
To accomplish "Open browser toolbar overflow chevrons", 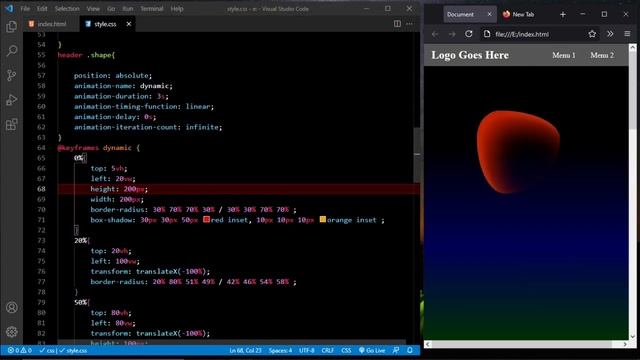I will point(610,34).
